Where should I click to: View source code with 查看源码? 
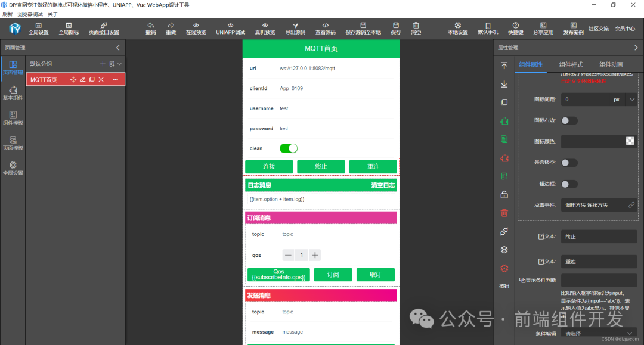326,29
